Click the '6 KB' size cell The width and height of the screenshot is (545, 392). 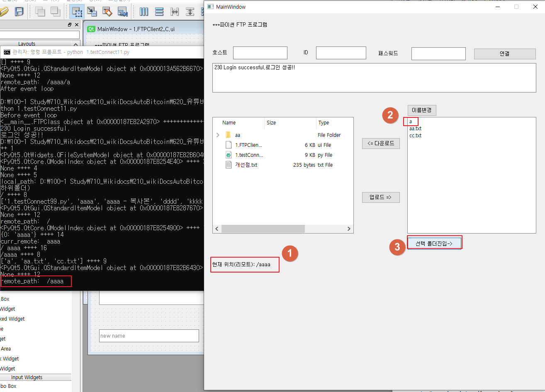coord(310,145)
